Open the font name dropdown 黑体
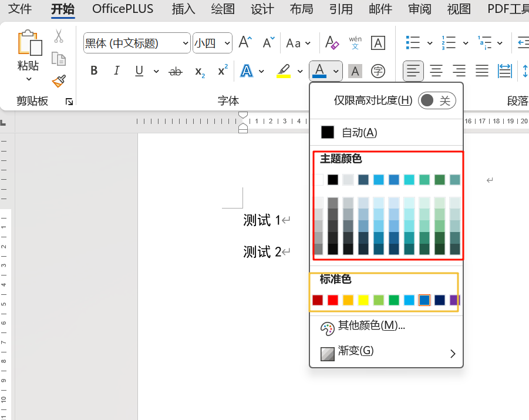529x420 pixels. coord(137,43)
